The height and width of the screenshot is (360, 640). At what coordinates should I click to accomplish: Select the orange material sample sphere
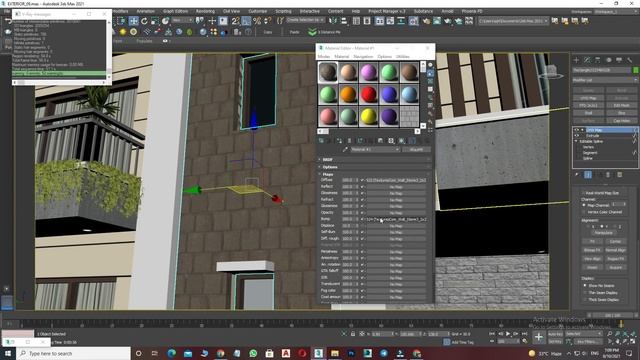348,94
